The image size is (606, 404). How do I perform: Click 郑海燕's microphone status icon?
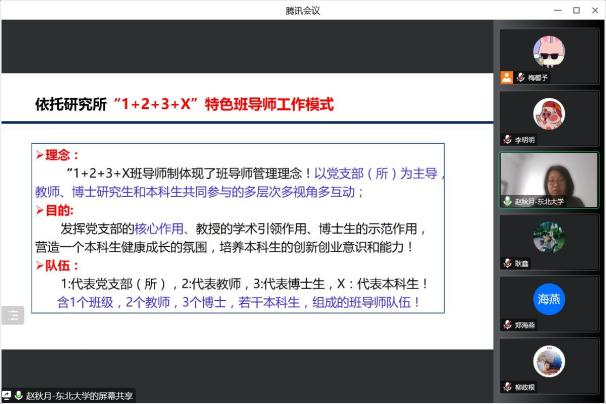point(508,325)
